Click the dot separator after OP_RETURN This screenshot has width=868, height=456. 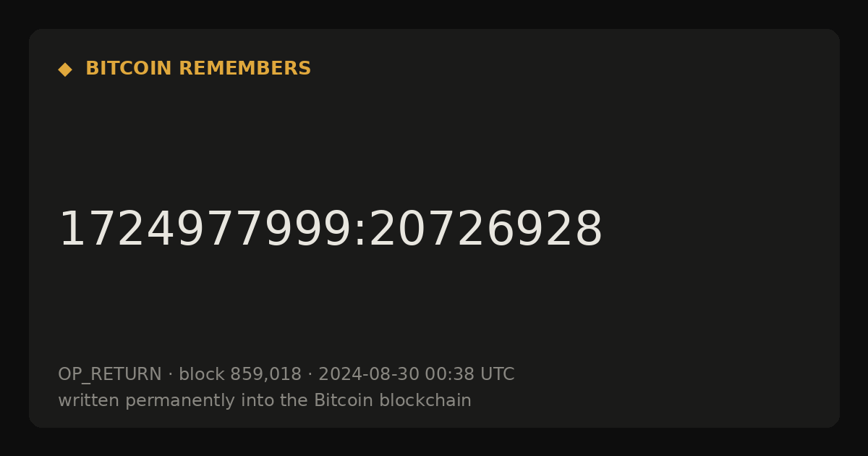[x=171, y=375]
